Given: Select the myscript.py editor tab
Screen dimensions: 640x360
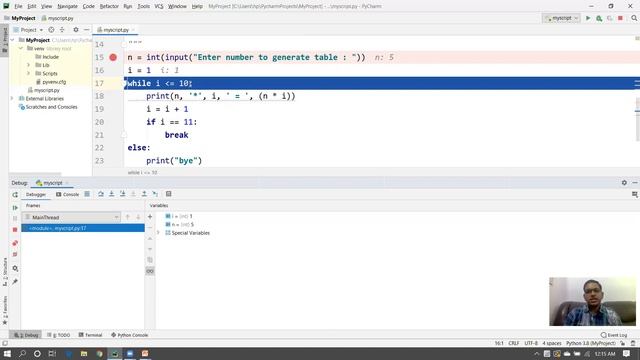Looking at the screenshot, I should pos(116,30).
